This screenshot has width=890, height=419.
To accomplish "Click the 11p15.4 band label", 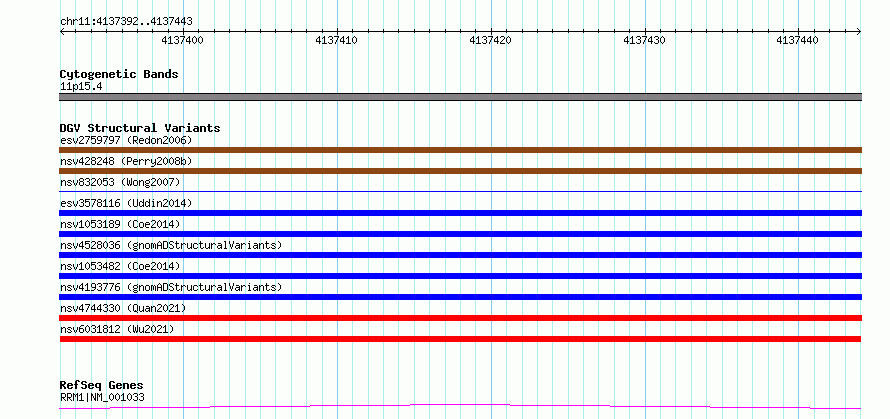I will click(x=81, y=87).
